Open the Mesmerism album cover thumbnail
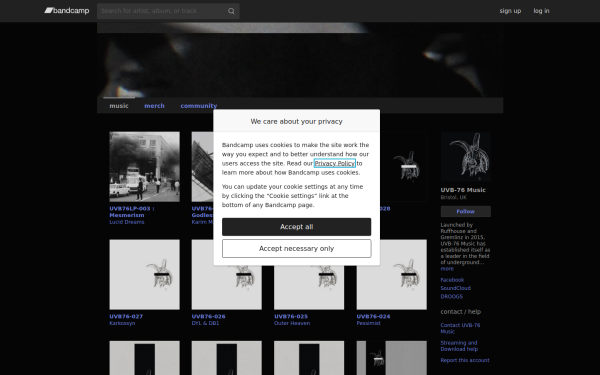600x375 pixels. point(144,167)
